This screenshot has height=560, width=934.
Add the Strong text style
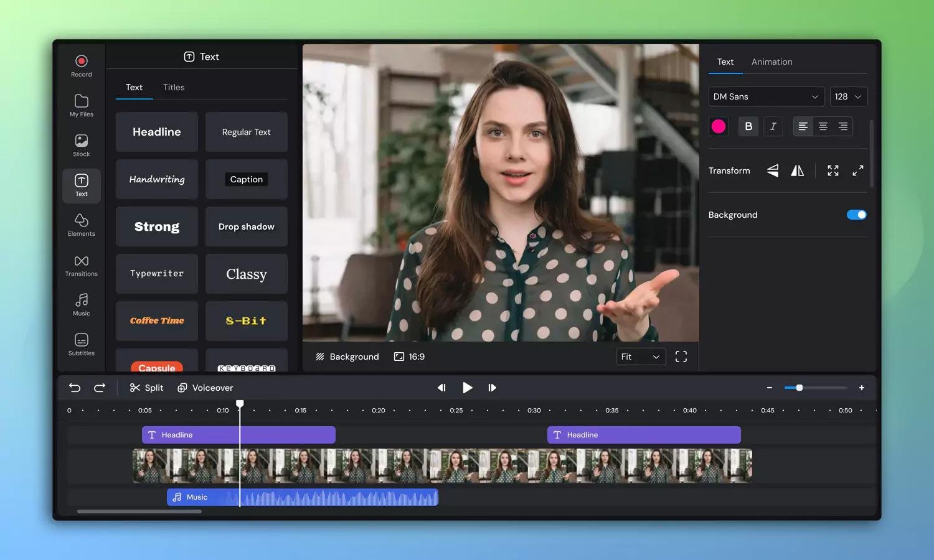[157, 226]
